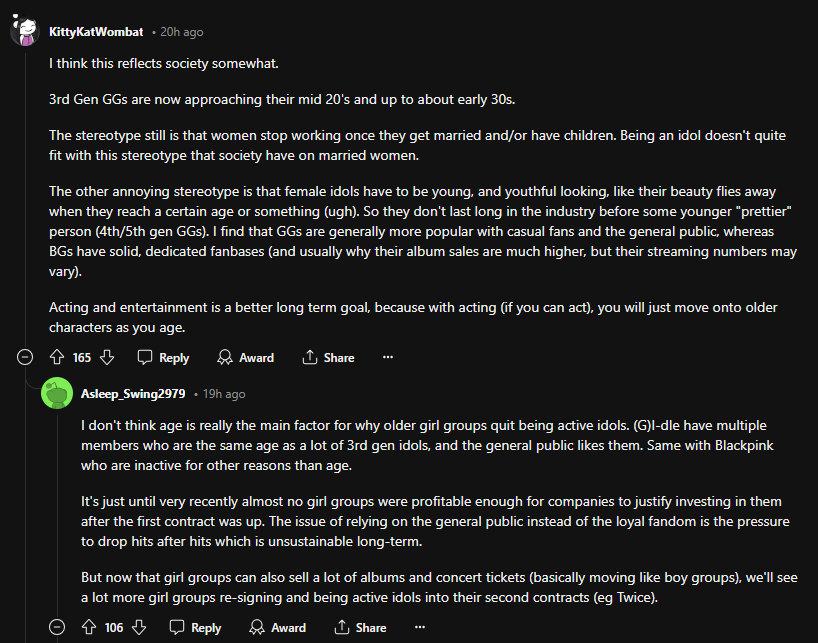Screen dimensions: 818x643
Task: Open more options on KittyKatWombat's comment
Action: pyautogui.click(x=388, y=357)
